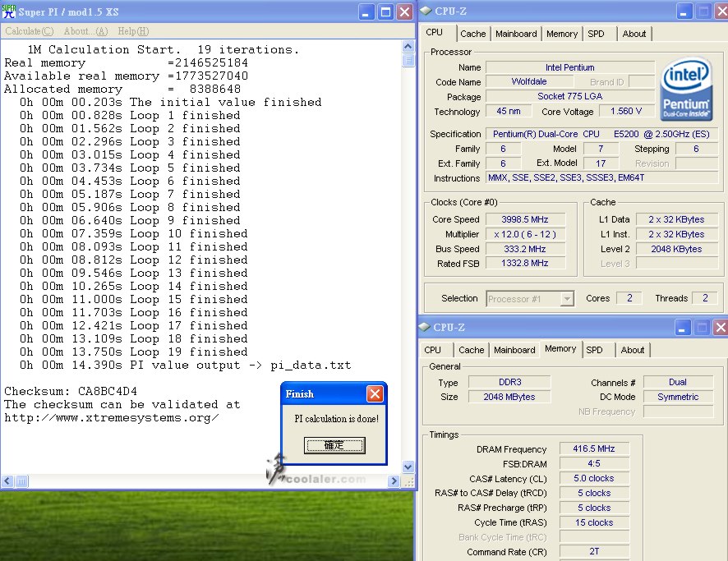Click the CAS# Latency value 5.0 clocks
728x561 pixels.
594,478
